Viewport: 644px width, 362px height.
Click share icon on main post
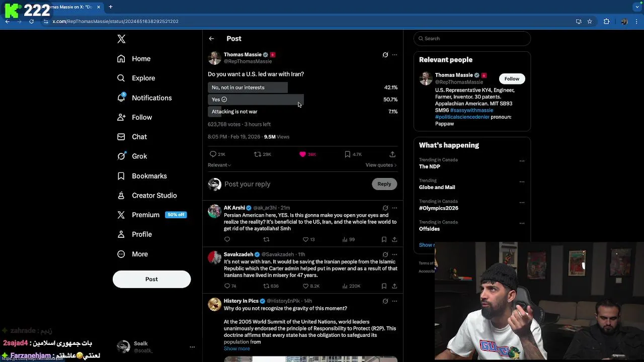pos(392,154)
